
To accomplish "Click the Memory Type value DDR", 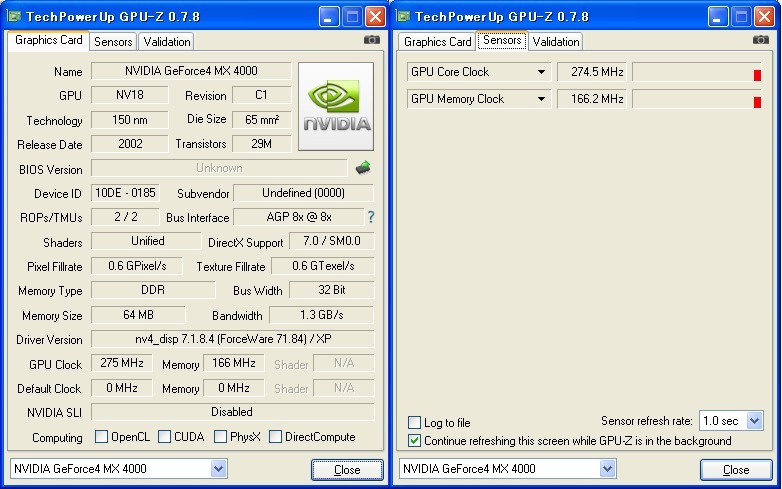I will [x=153, y=290].
